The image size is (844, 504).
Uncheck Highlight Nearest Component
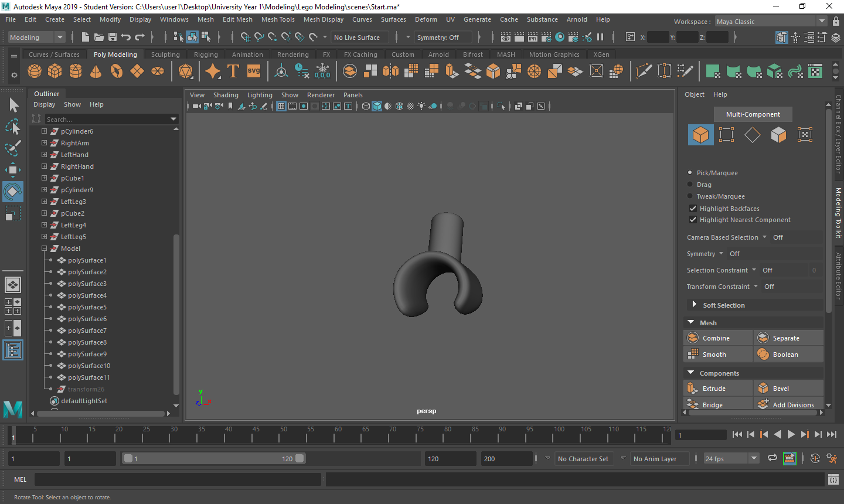click(693, 220)
